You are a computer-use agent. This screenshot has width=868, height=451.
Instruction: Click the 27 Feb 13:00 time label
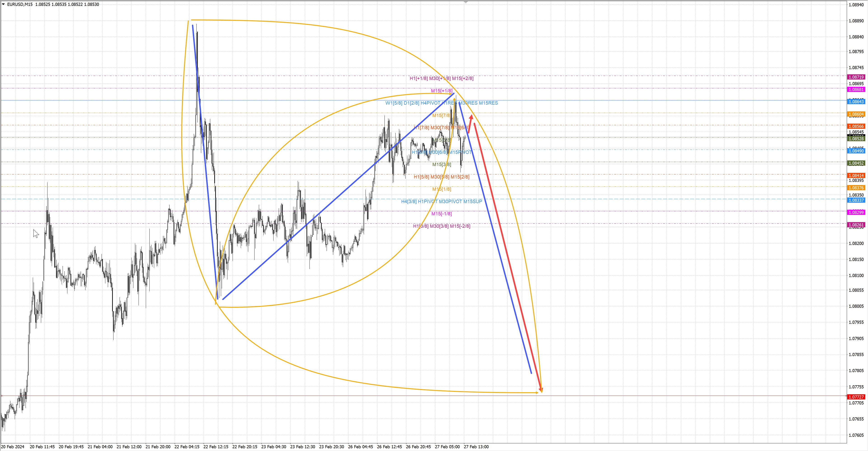click(x=476, y=447)
